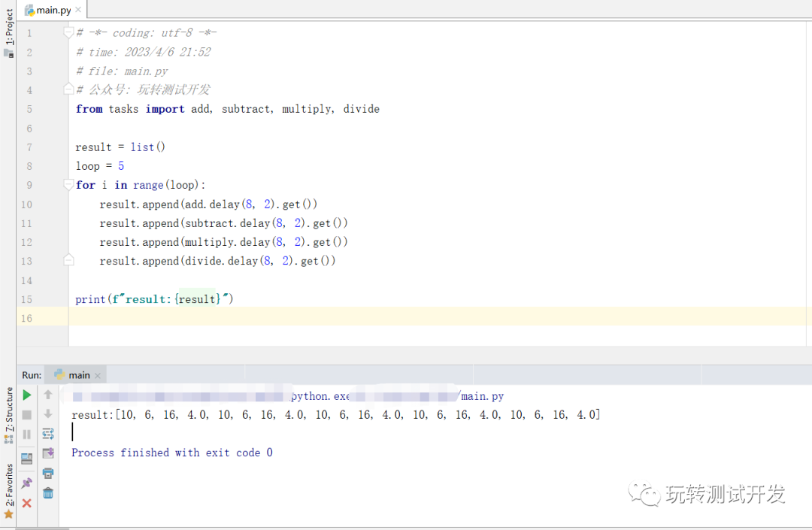Fold the import block at line 1
This screenshot has height=530, width=812.
68,32
